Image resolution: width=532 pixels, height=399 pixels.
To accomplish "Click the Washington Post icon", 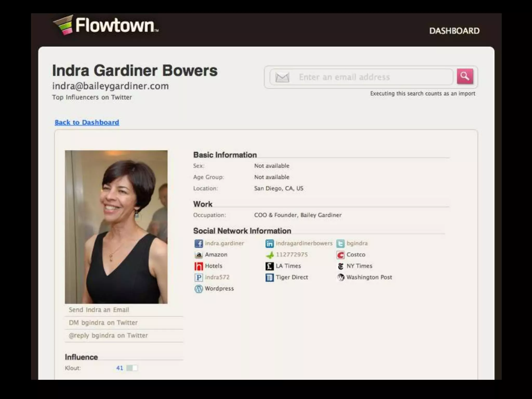I will pos(340,277).
